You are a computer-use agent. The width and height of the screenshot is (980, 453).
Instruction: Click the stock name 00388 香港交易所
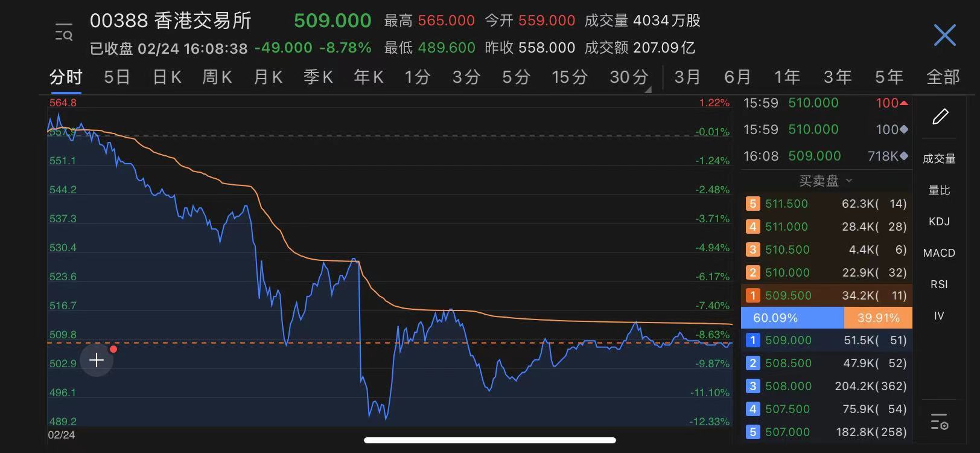tap(171, 21)
